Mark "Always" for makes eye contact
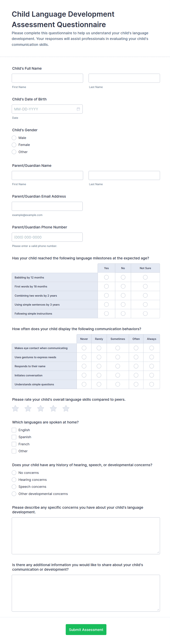 pyautogui.click(x=152, y=348)
